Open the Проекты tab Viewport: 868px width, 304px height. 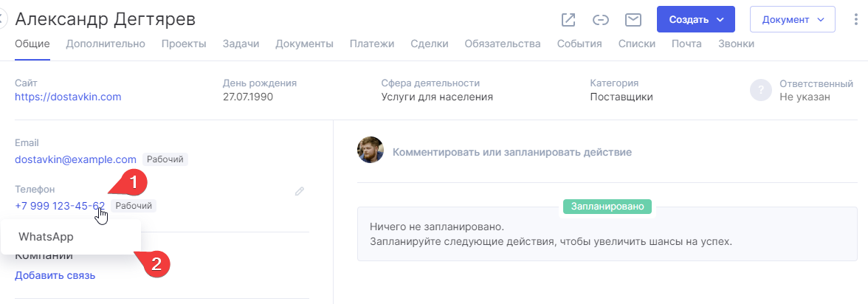(x=184, y=44)
